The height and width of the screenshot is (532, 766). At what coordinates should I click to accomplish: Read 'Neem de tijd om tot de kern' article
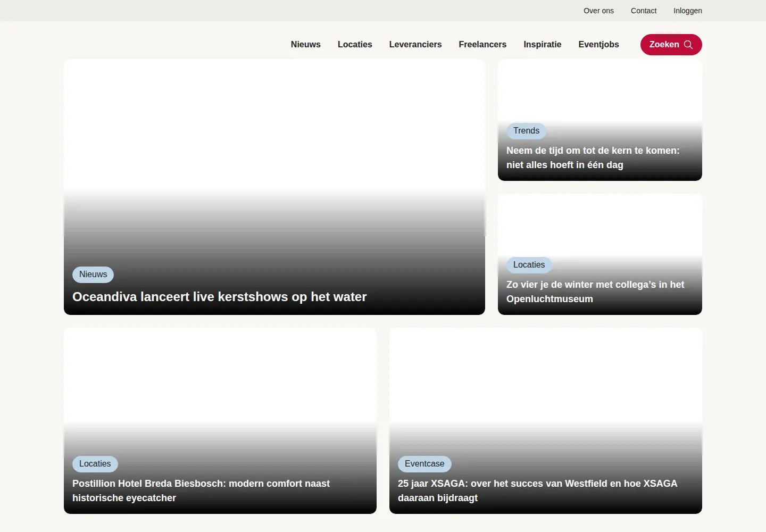coord(593,157)
